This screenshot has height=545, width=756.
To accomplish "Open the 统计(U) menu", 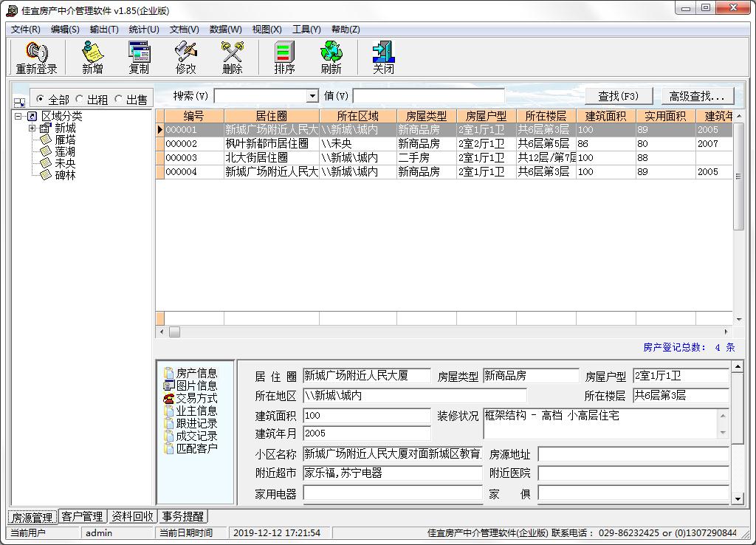I will tap(143, 30).
